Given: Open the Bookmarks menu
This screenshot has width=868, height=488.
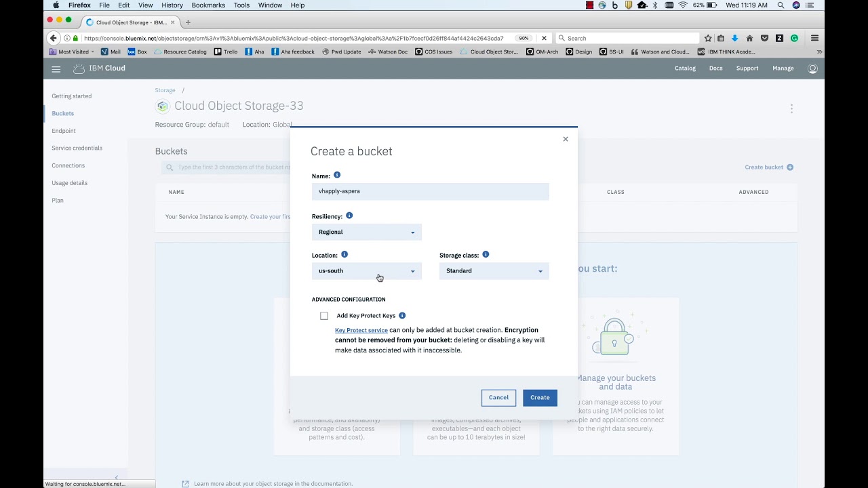Looking at the screenshot, I should pyautogui.click(x=208, y=5).
